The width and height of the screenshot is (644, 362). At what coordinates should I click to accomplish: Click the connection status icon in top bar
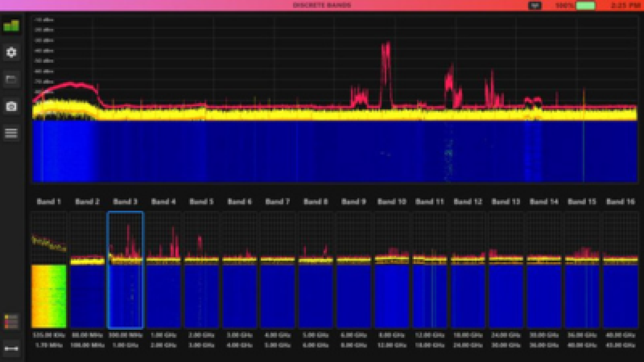click(534, 5)
